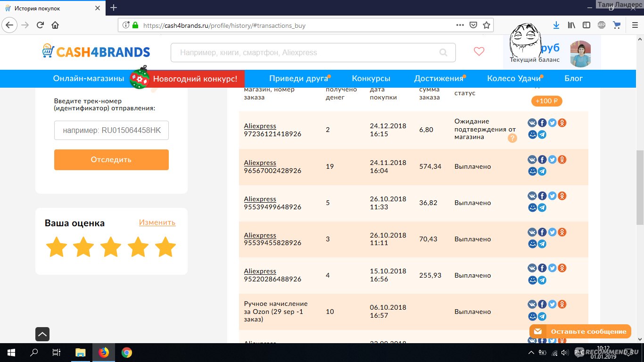This screenshot has height=362, width=644.
Task: Share order 96567002428926 on VK
Action: click(x=532, y=160)
